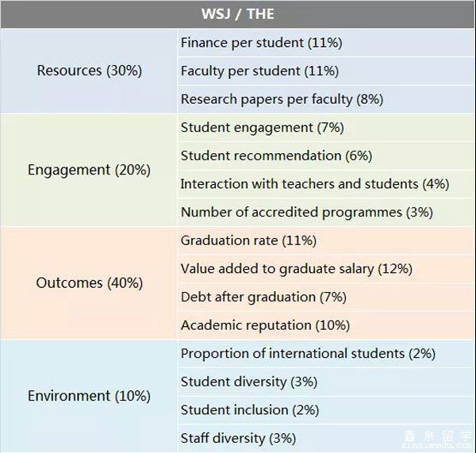Click Value added to graduate salary row
The width and height of the screenshot is (476, 453).
pyautogui.click(x=326, y=268)
